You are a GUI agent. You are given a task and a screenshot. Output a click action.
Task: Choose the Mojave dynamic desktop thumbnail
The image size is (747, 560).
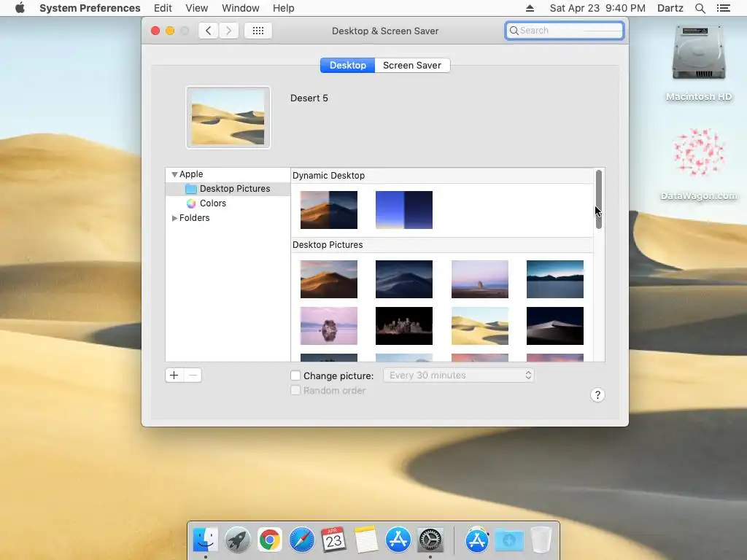pos(329,210)
